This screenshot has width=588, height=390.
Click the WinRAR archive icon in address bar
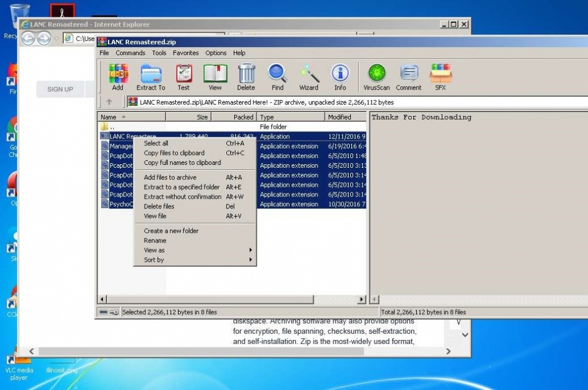point(133,102)
